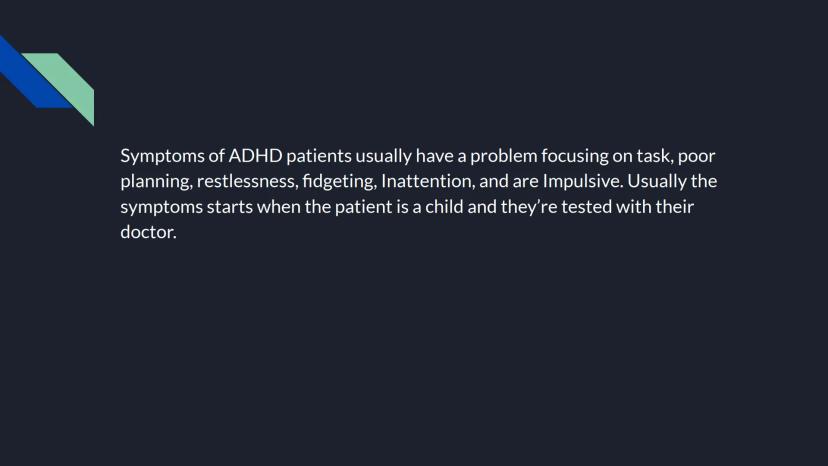Click the empty dark slide area below the text
The width and height of the screenshot is (828, 466).
coord(414,350)
